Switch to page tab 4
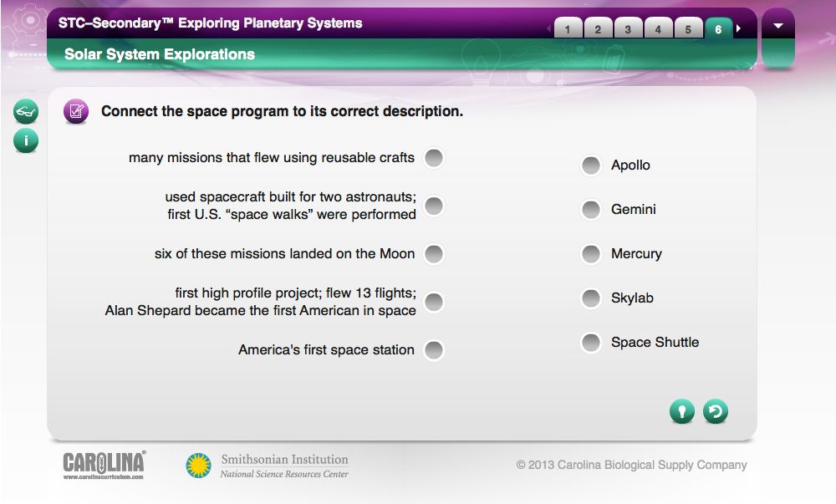This screenshot has width=836, height=504. coord(658,28)
